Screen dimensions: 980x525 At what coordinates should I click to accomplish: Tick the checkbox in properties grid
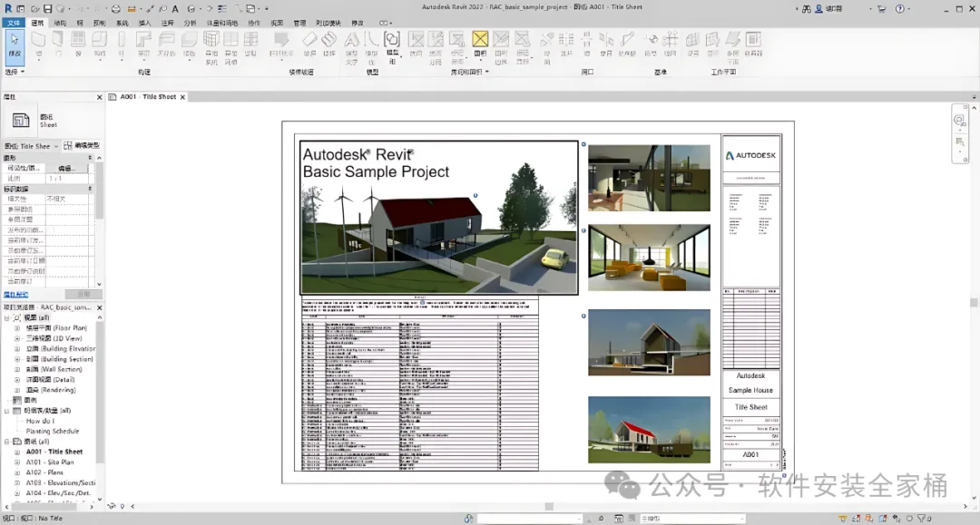[x=53, y=229]
